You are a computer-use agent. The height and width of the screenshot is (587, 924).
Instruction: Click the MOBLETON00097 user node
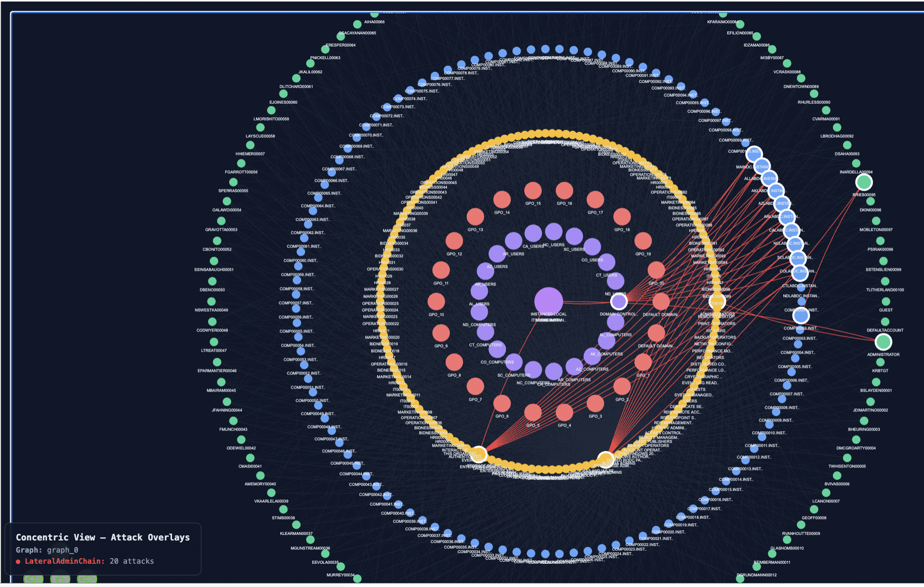click(x=876, y=221)
